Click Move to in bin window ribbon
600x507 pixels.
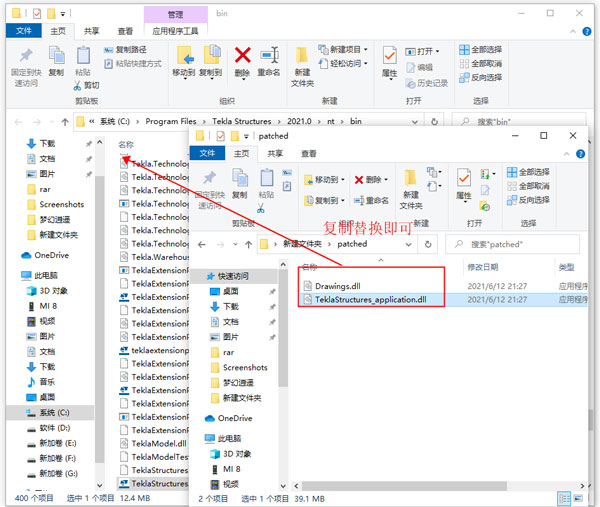click(184, 62)
